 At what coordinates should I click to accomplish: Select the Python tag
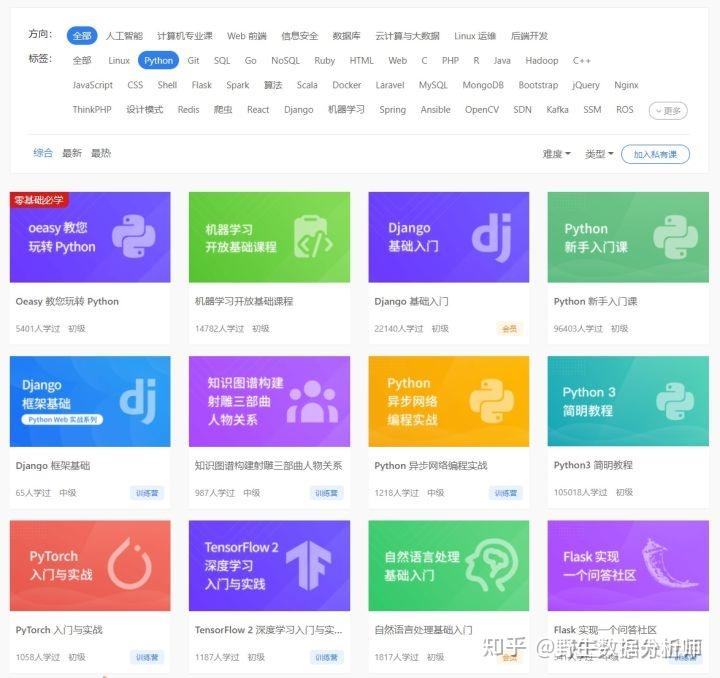tap(158, 61)
